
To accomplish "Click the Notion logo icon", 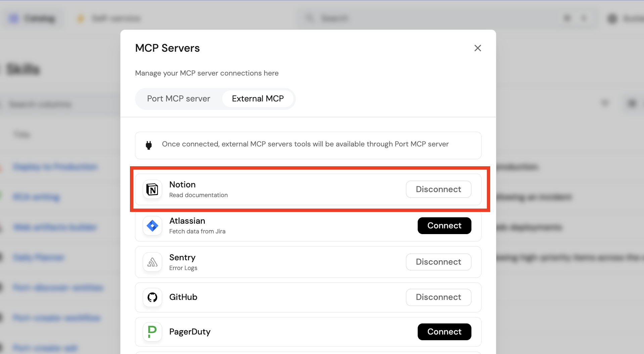I will 152,190.
